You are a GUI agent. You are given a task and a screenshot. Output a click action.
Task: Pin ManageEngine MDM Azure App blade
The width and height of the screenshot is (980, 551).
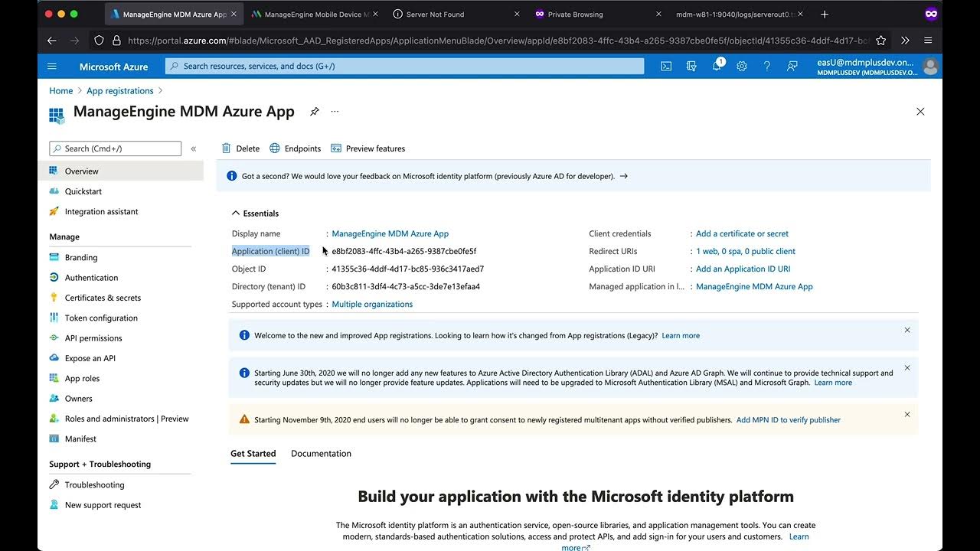[314, 112]
